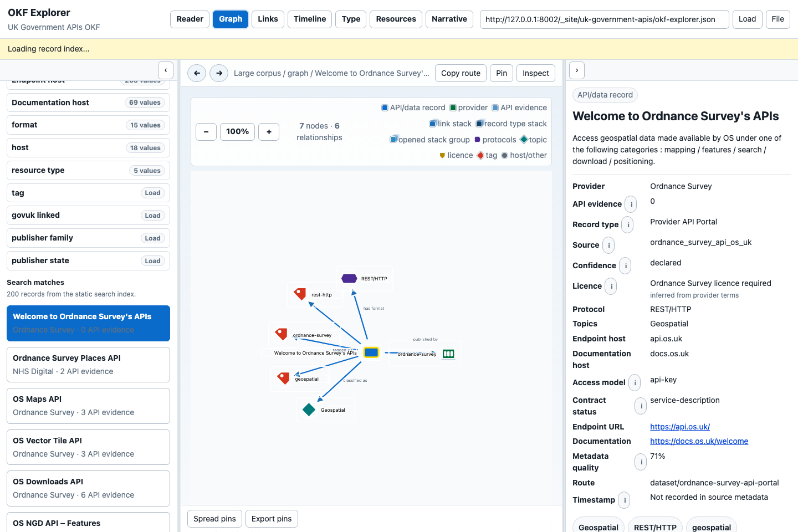Click the REST/HTTP protocol hexagon node
The height and width of the screenshot is (532, 798).
tap(349, 278)
